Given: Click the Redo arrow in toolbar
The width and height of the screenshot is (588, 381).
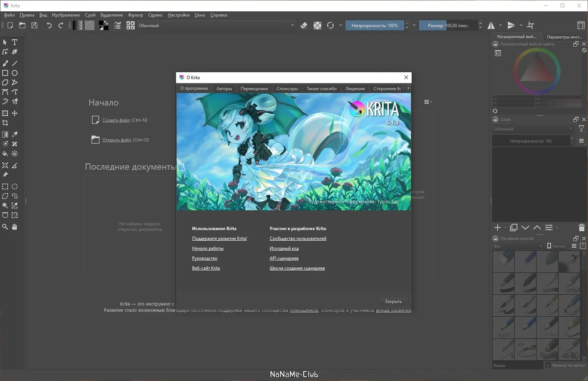Looking at the screenshot, I should tap(61, 25).
